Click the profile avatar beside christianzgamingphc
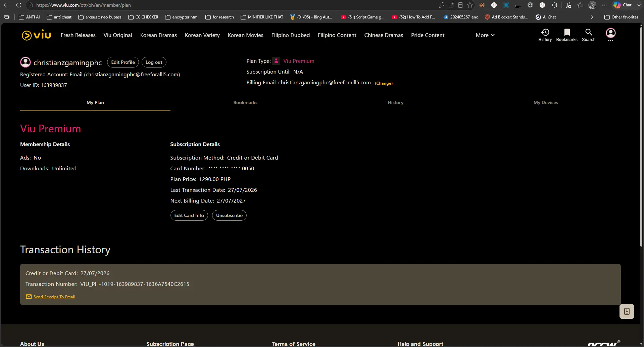 tap(26, 62)
